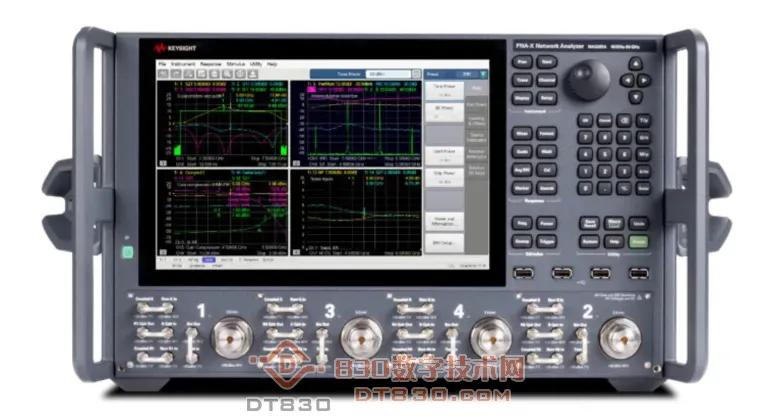Open the Stimulus menu on screen
Screen dimensions: 772x420
pyautogui.click(x=236, y=63)
